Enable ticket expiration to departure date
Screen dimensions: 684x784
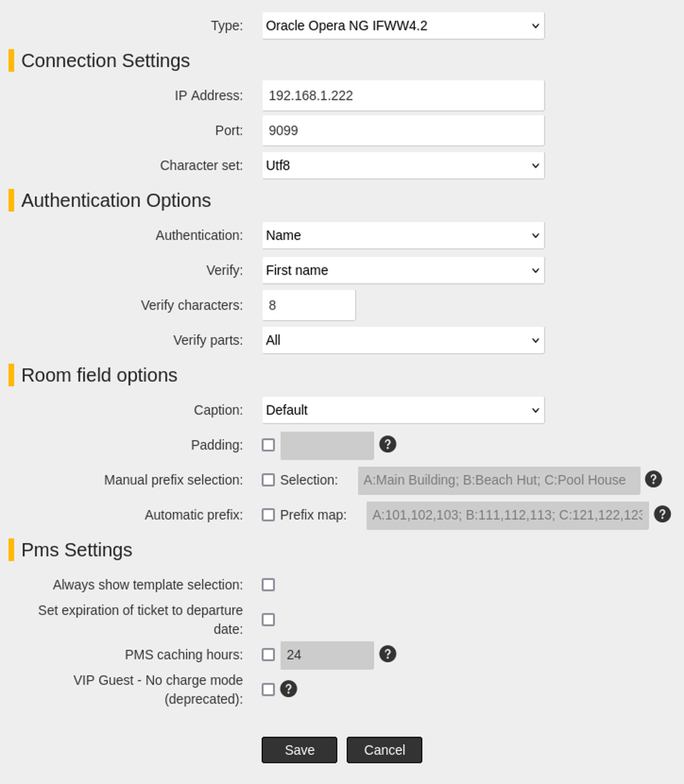click(x=268, y=620)
